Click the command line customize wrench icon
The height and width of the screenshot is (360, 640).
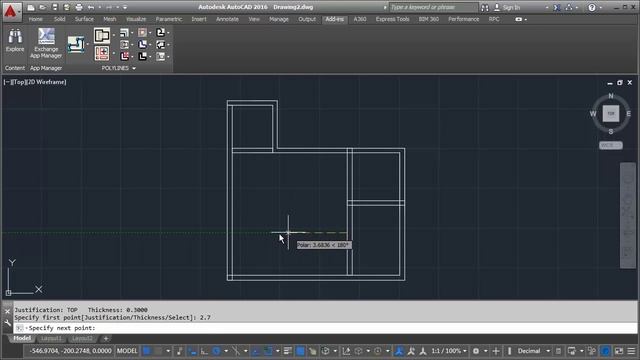point(7,323)
